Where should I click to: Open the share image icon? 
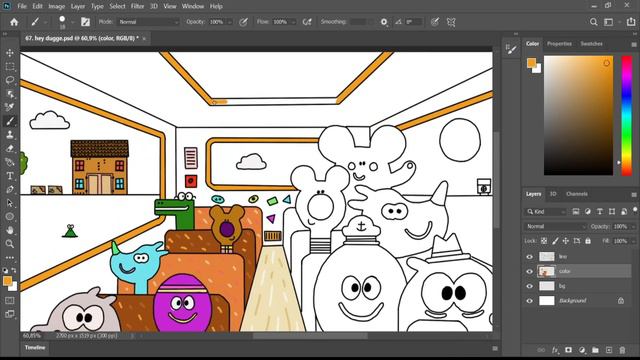click(x=631, y=22)
